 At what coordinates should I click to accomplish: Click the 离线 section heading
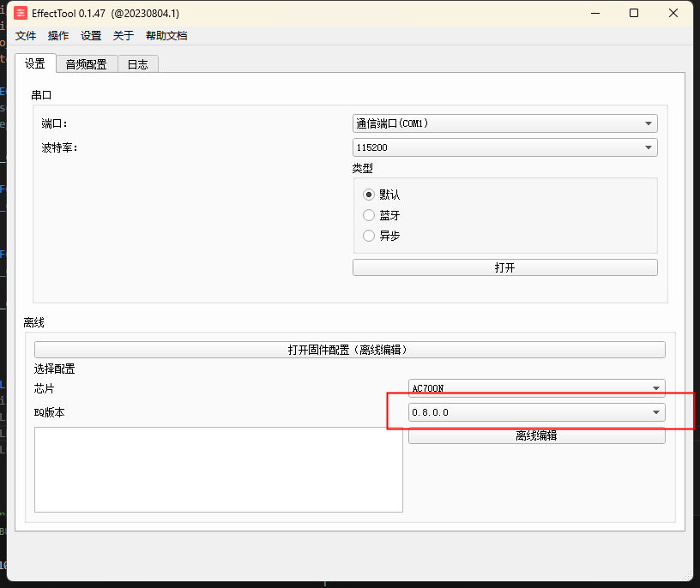[x=34, y=322]
